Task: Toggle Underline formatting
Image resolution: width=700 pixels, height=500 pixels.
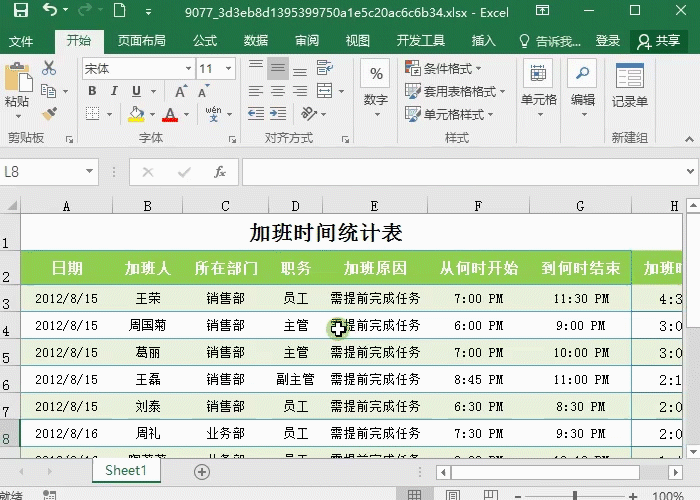Action: 137,91
